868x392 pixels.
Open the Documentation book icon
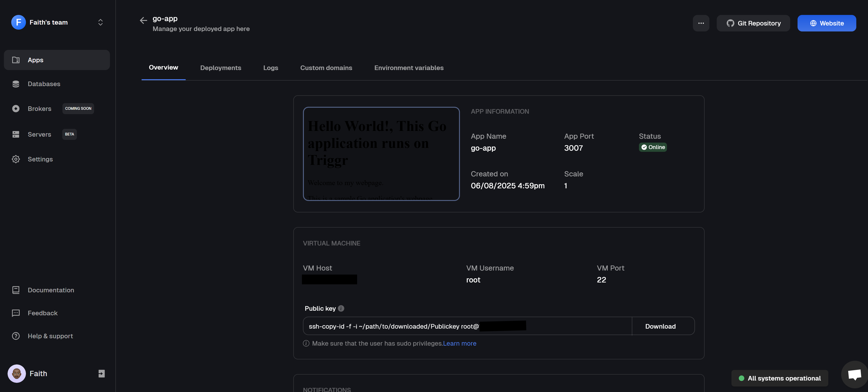(16, 290)
